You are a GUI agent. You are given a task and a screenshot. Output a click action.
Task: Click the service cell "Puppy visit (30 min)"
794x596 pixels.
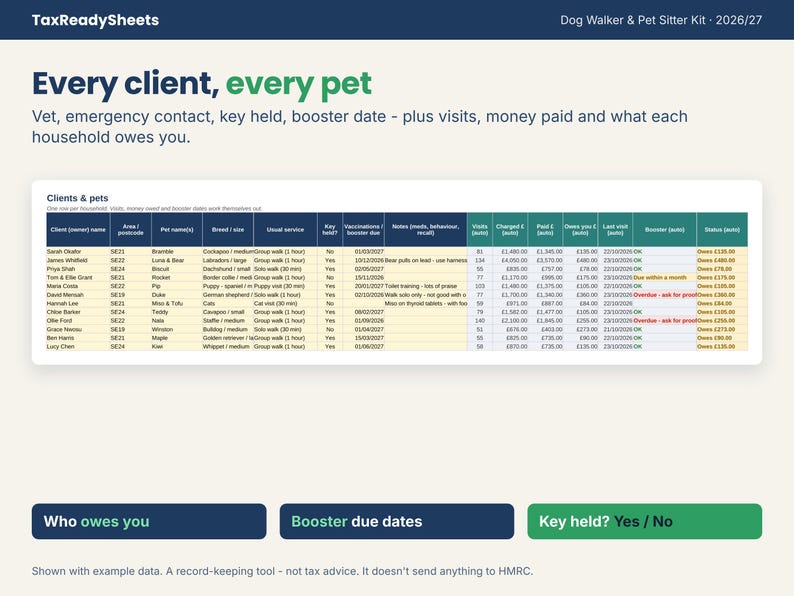click(285, 286)
